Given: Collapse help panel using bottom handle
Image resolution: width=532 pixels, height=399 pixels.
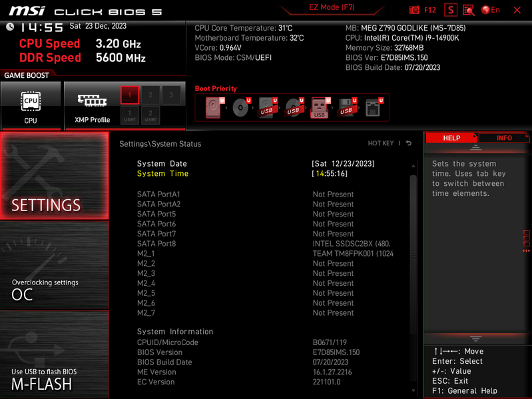Looking at the screenshot, I should tap(475, 338).
